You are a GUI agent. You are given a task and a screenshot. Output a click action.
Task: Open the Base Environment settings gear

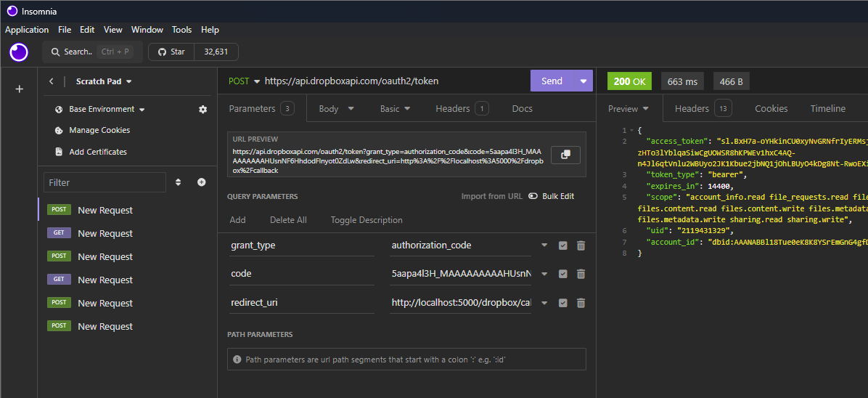click(202, 109)
